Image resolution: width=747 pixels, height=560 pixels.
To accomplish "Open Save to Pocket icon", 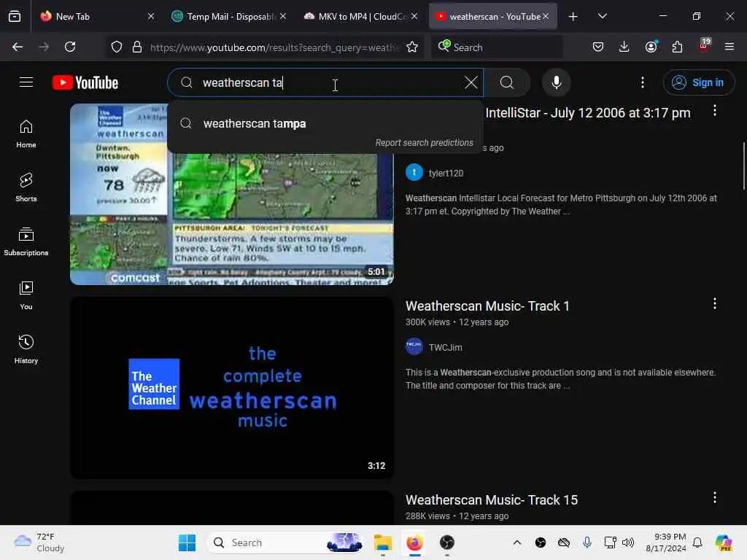I will 598,47.
